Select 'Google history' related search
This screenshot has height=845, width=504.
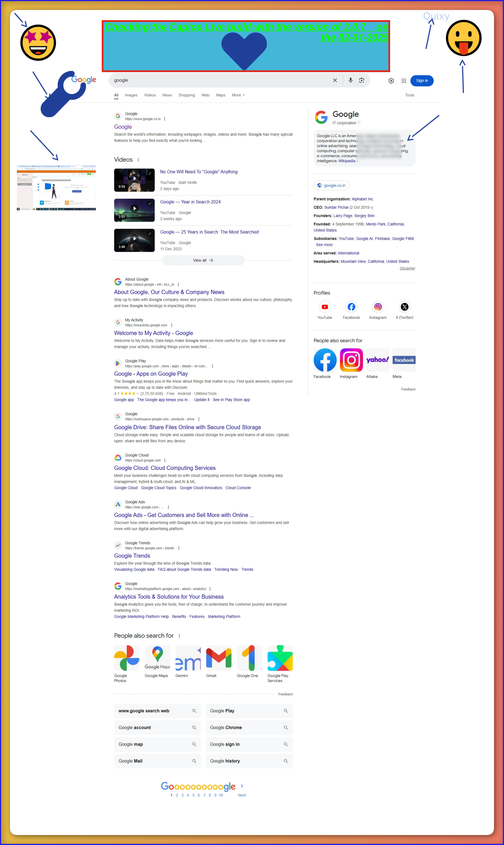coord(249,761)
